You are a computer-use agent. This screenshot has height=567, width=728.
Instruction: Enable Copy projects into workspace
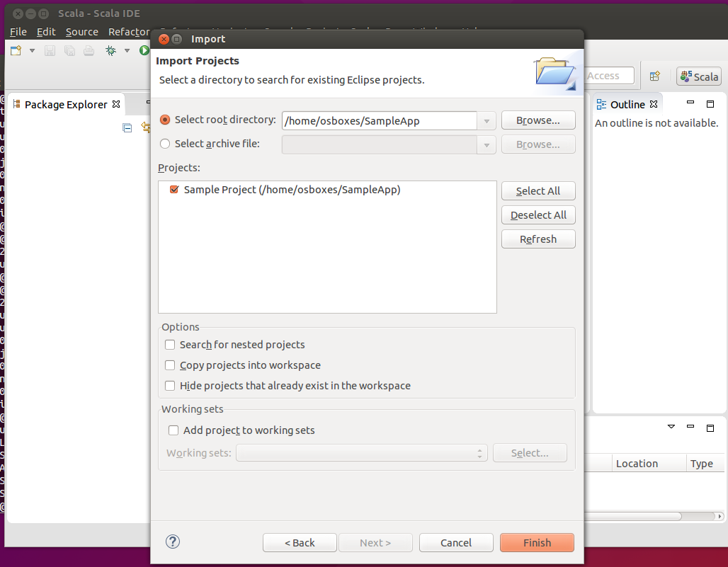tap(170, 365)
